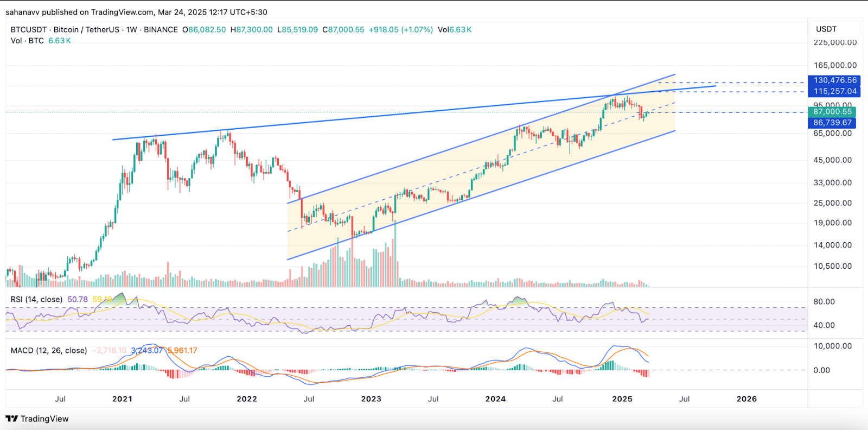The width and height of the screenshot is (868, 430).
Task: Select the RSI (14, close) indicator legend
Action: coord(36,299)
